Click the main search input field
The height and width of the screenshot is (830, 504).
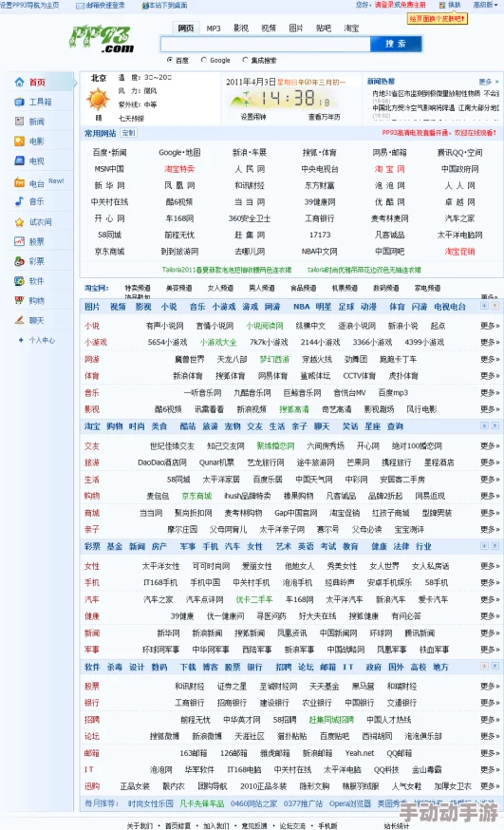pyautogui.click(x=266, y=44)
